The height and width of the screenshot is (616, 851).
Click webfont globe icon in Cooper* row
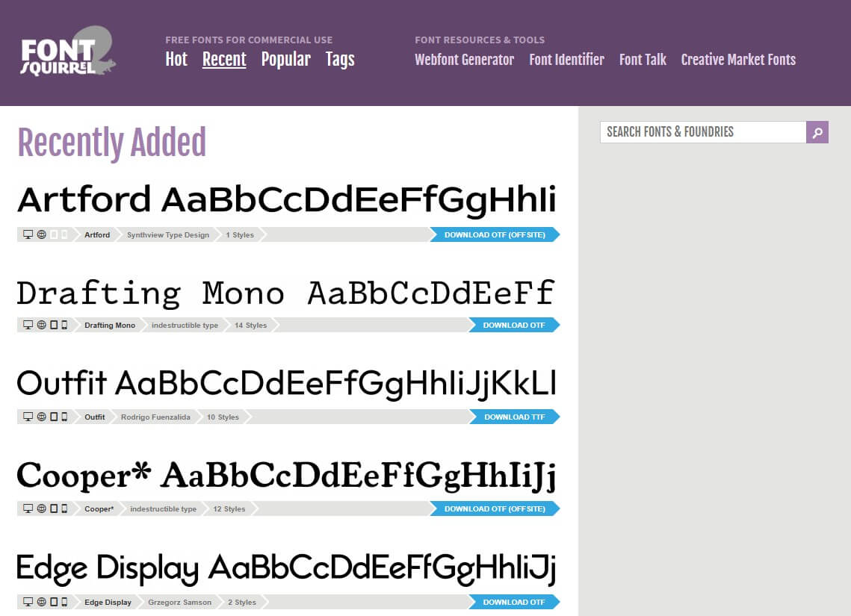click(41, 508)
